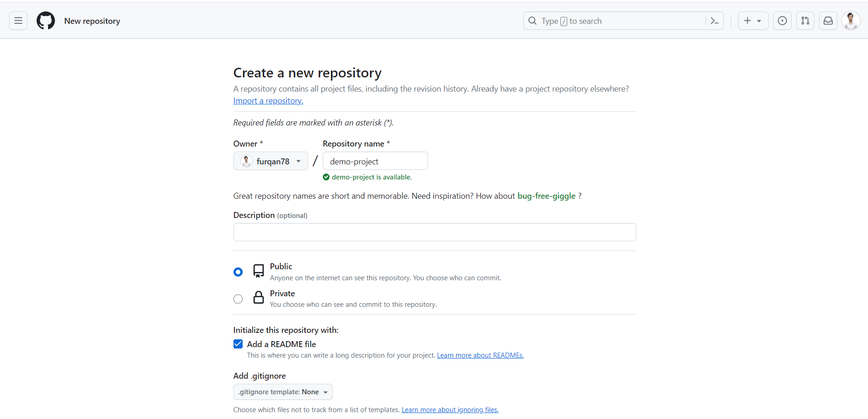The height and width of the screenshot is (419, 868).
Task: Click the search bar field
Action: tap(623, 21)
